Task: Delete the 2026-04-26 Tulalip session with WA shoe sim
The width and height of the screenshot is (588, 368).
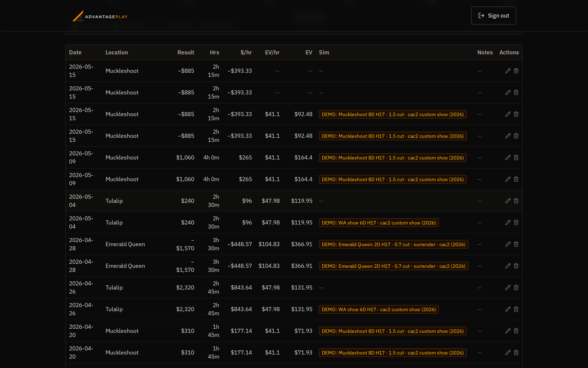Action: click(516, 309)
